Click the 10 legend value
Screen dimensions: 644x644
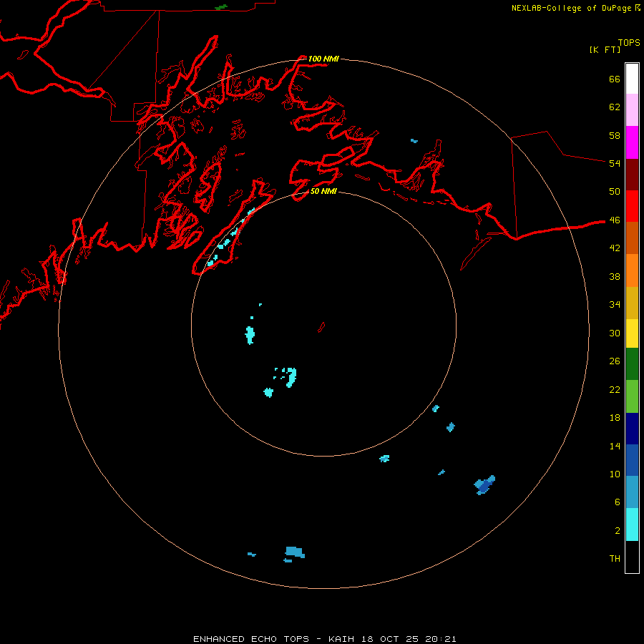pyautogui.click(x=615, y=474)
